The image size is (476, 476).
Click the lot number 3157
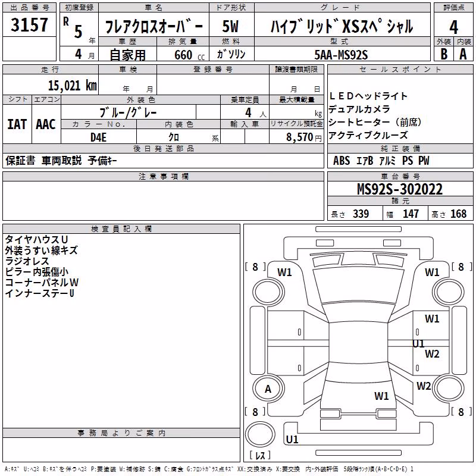pyautogui.click(x=29, y=24)
